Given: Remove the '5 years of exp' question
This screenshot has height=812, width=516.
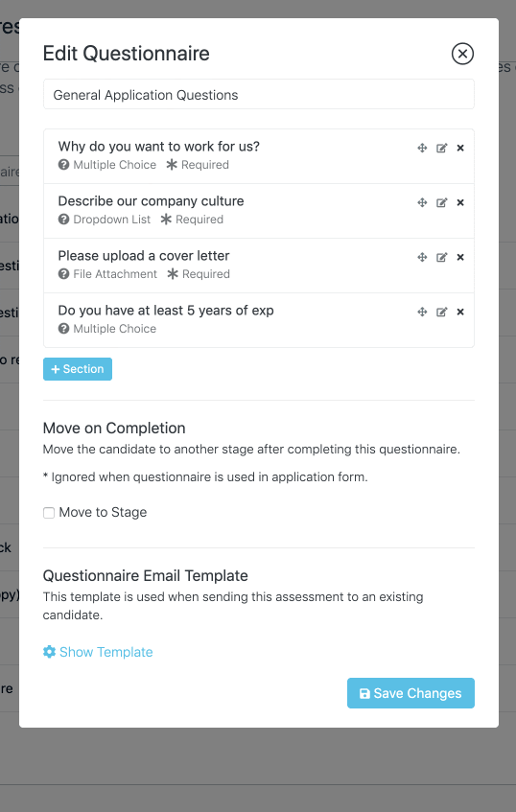Looking at the screenshot, I should tap(460, 312).
